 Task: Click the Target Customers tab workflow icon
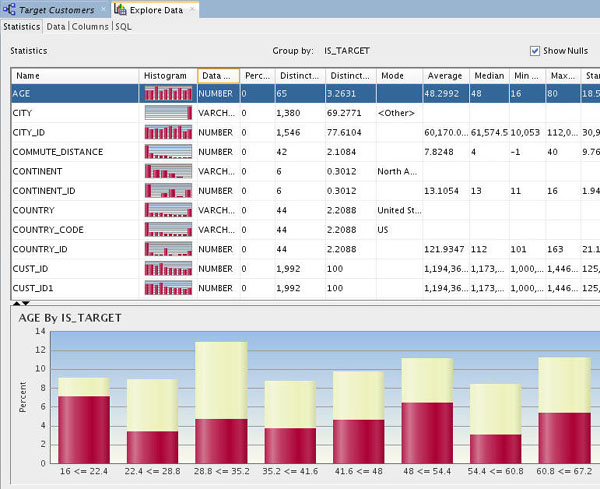point(10,9)
